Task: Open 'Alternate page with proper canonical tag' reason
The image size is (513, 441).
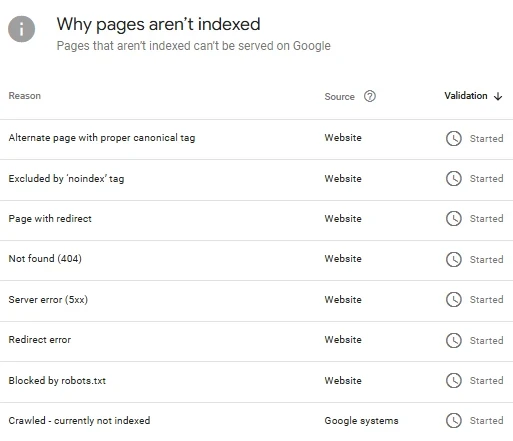Action: (x=102, y=138)
